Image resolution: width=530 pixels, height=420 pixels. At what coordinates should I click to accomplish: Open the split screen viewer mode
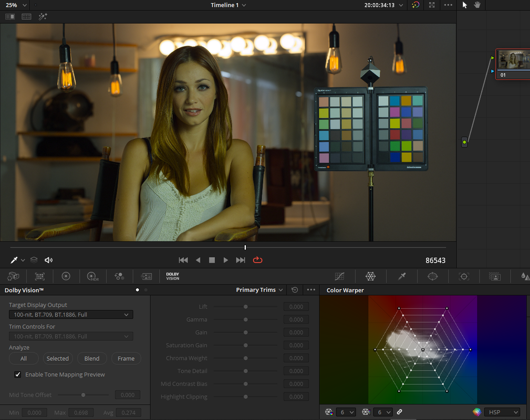26,16
